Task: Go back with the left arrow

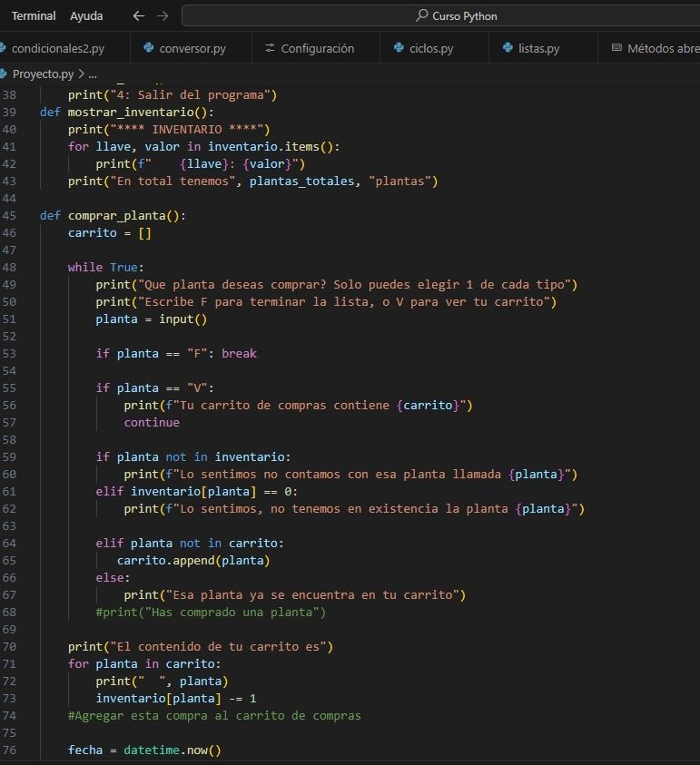Action: click(x=139, y=16)
